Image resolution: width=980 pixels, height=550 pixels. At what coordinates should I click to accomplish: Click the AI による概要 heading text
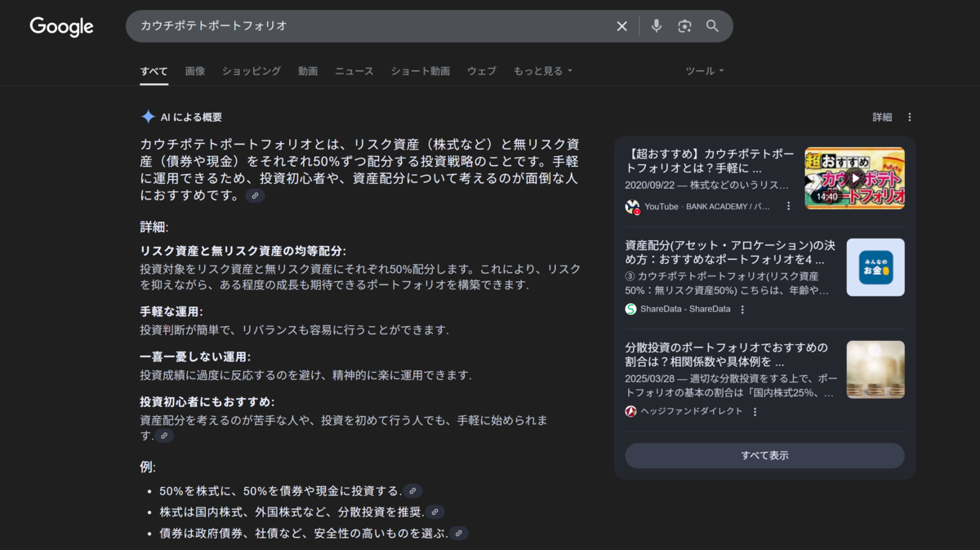tap(191, 117)
